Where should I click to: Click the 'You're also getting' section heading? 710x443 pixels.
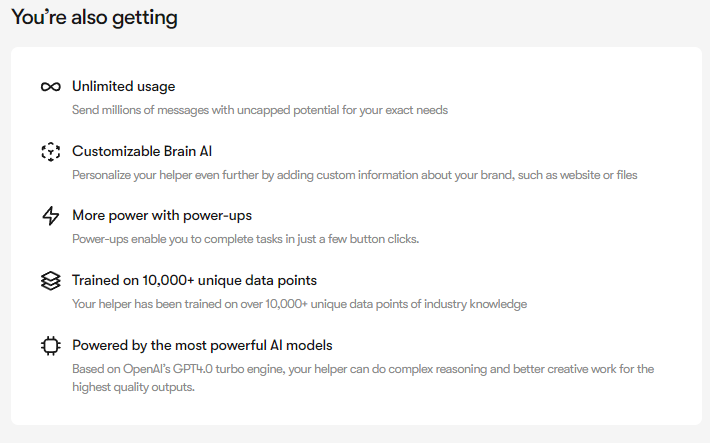94,18
